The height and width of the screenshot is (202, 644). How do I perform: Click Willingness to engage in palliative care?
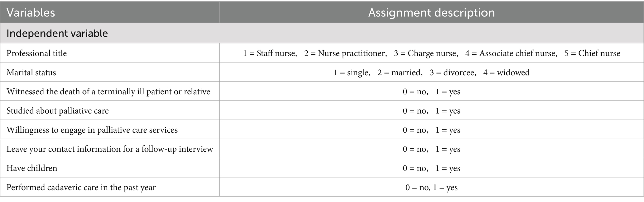pos(92,130)
